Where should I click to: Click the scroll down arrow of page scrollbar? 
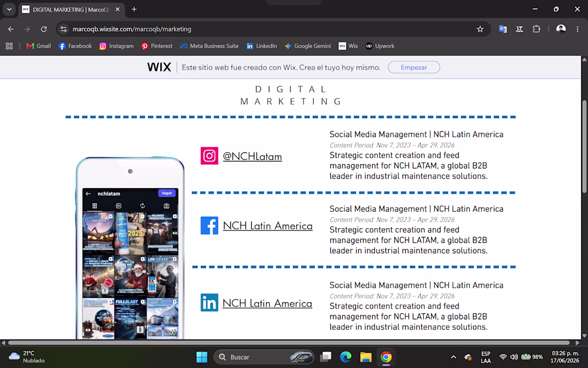click(x=584, y=336)
